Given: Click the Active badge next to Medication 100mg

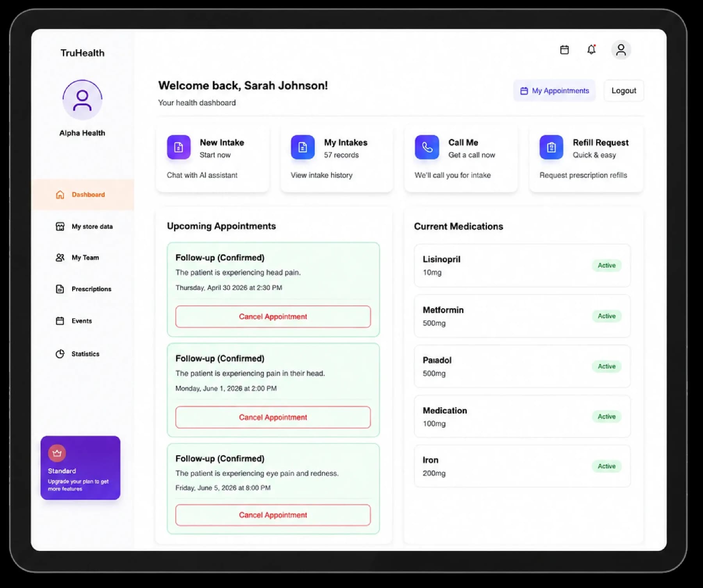Looking at the screenshot, I should (x=607, y=416).
